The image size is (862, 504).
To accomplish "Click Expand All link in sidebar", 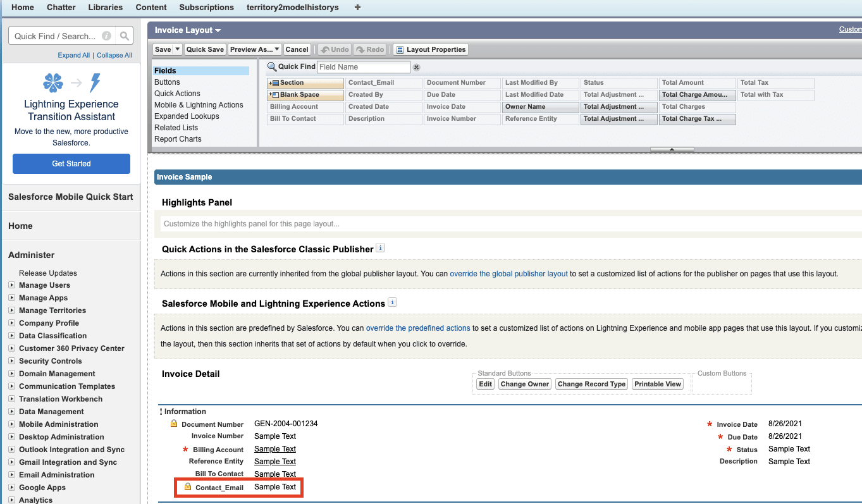I will tap(74, 55).
